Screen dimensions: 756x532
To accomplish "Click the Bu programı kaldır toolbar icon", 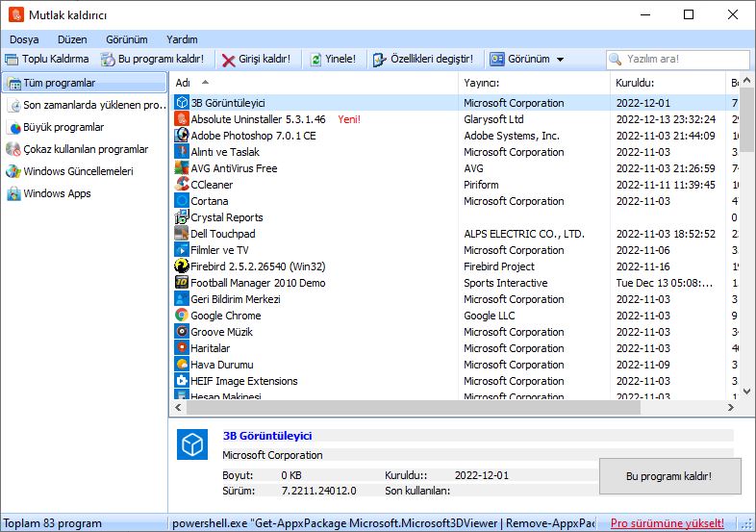I will [108, 60].
